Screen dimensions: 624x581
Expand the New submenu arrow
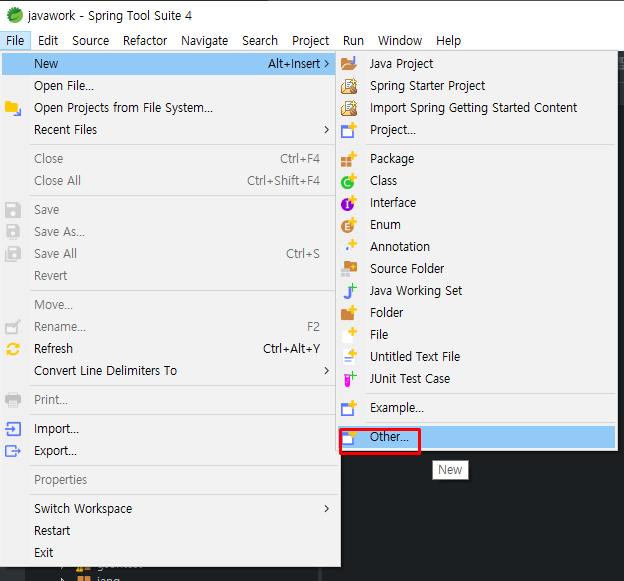pyautogui.click(x=327, y=64)
